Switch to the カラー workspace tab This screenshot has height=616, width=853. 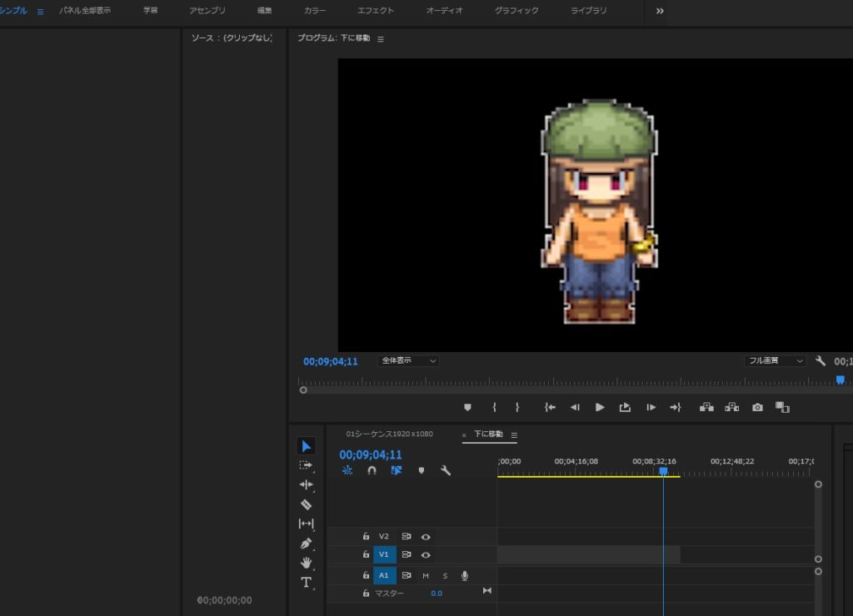click(315, 11)
